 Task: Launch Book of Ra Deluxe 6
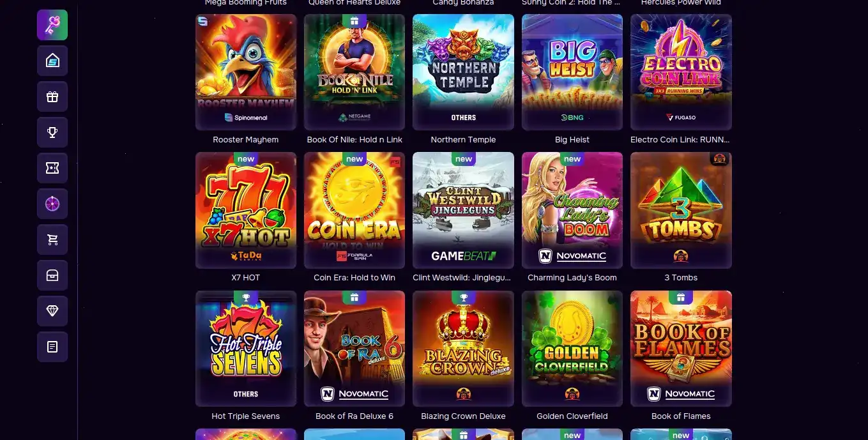point(354,349)
